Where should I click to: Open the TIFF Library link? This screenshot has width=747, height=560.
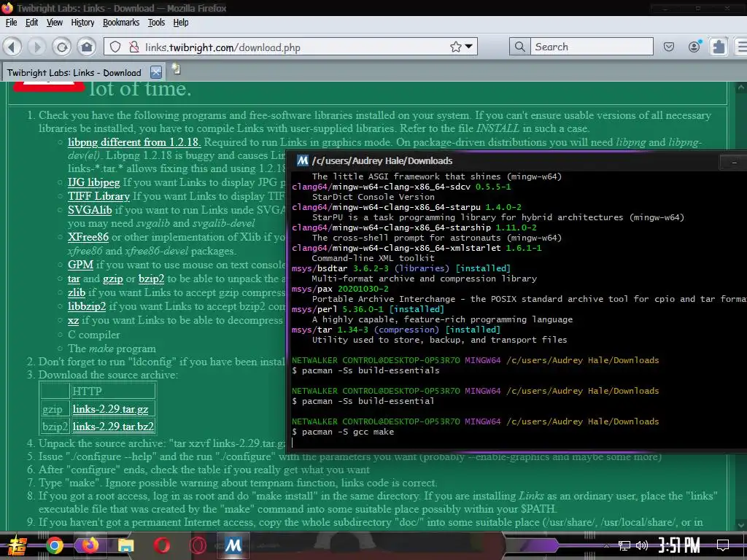(98, 196)
